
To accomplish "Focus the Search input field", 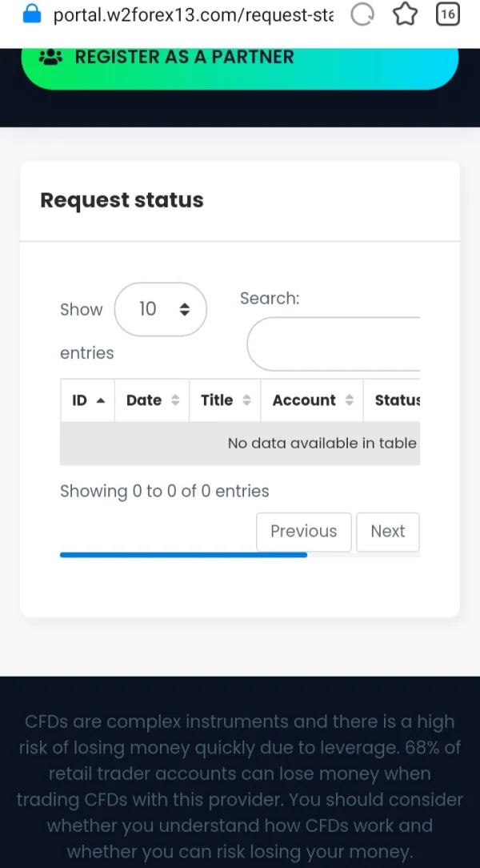I will [334, 344].
